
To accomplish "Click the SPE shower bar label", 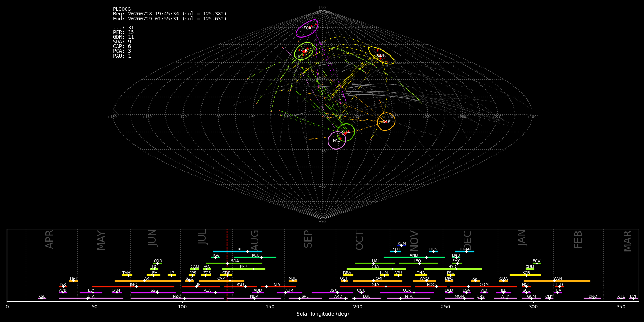I will (305, 297).
